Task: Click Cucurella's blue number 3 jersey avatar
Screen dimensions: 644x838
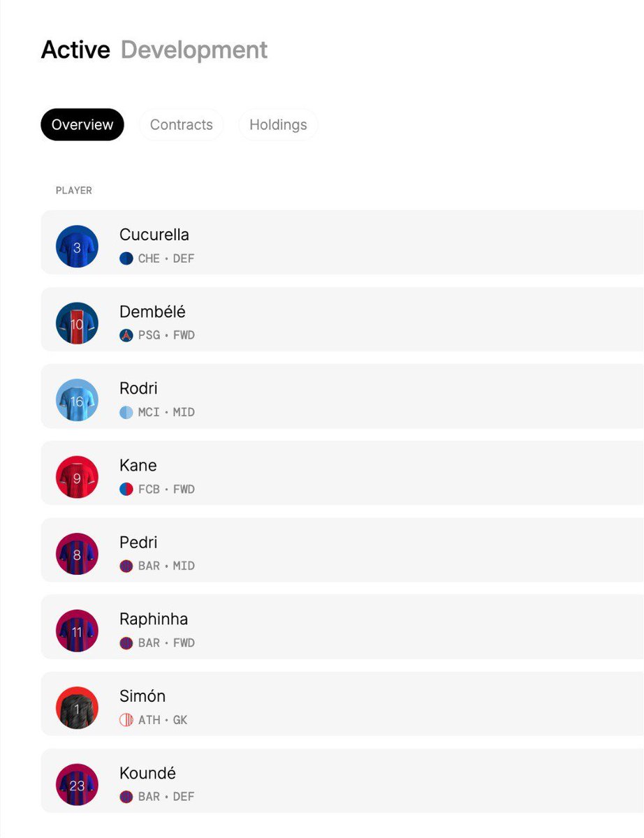Action: 77,247
